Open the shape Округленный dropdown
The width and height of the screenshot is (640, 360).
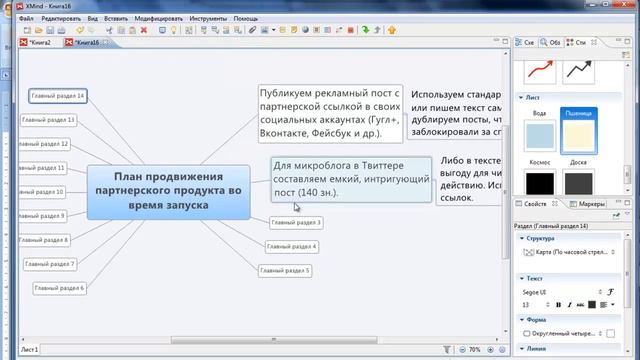point(563,333)
